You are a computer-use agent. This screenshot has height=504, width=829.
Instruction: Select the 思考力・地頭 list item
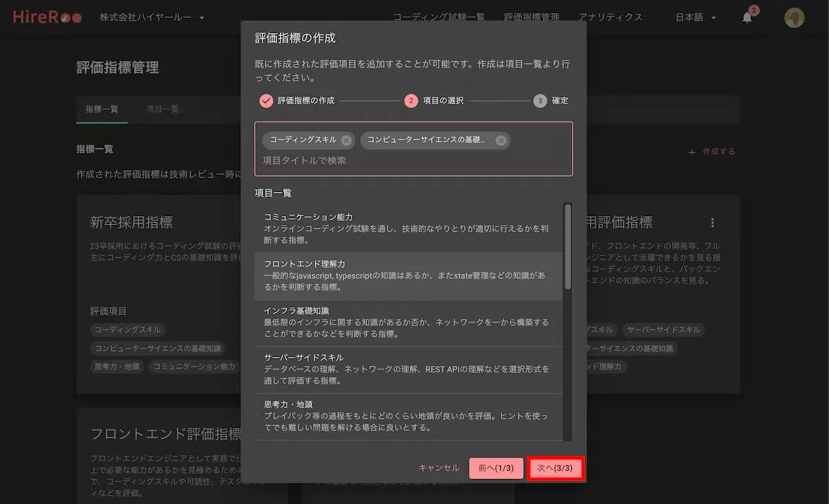[409, 416]
